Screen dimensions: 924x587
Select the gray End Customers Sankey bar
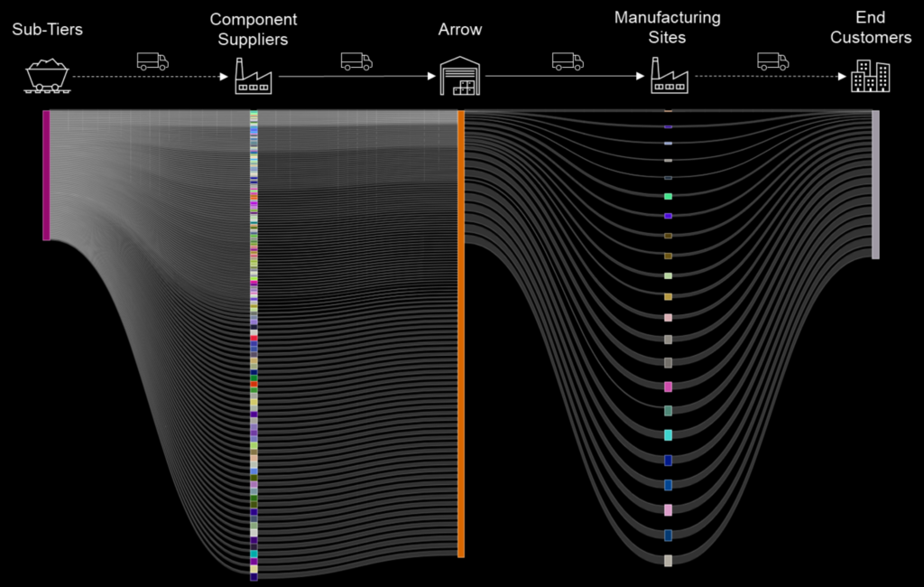pyautogui.click(x=875, y=184)
